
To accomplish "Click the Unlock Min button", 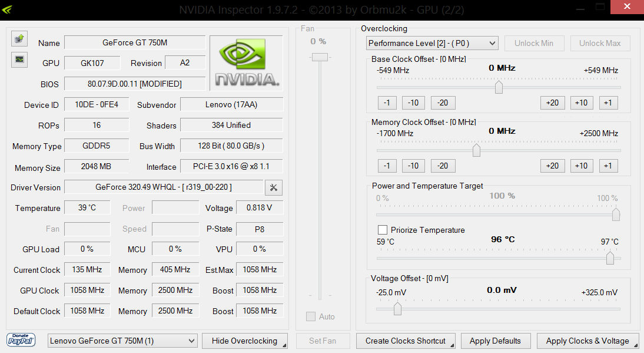I will [x=534, y=43].
